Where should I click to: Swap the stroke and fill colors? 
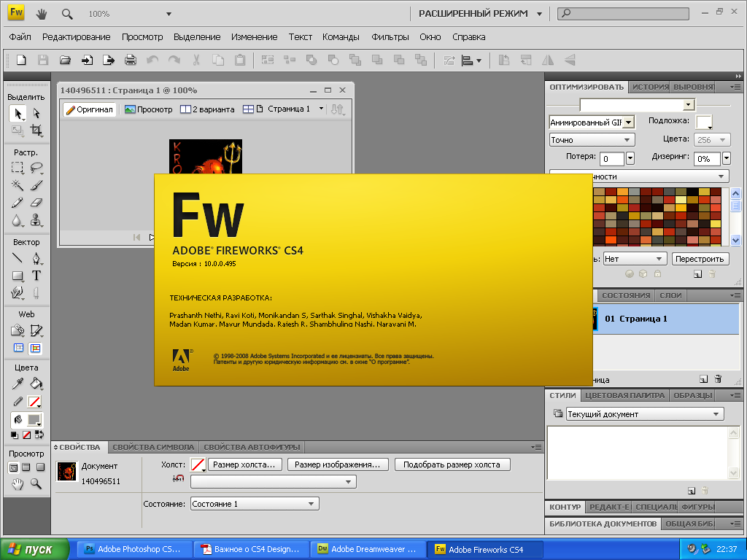(39, 435)
